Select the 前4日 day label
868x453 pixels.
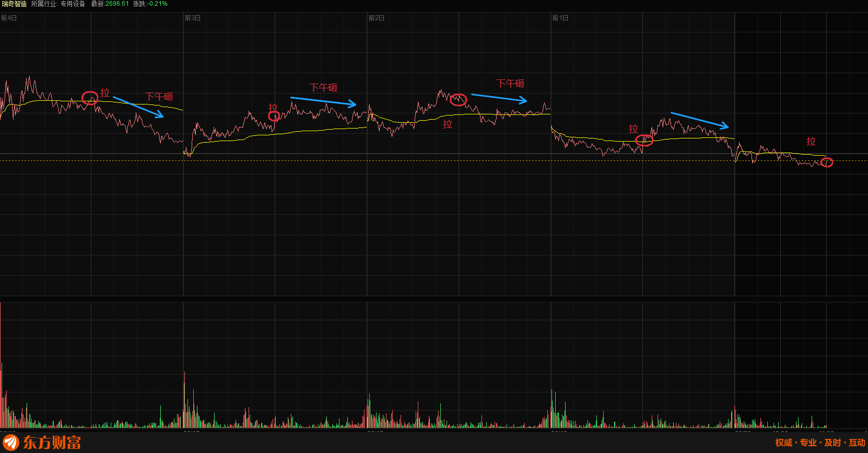tap(9, 18)
